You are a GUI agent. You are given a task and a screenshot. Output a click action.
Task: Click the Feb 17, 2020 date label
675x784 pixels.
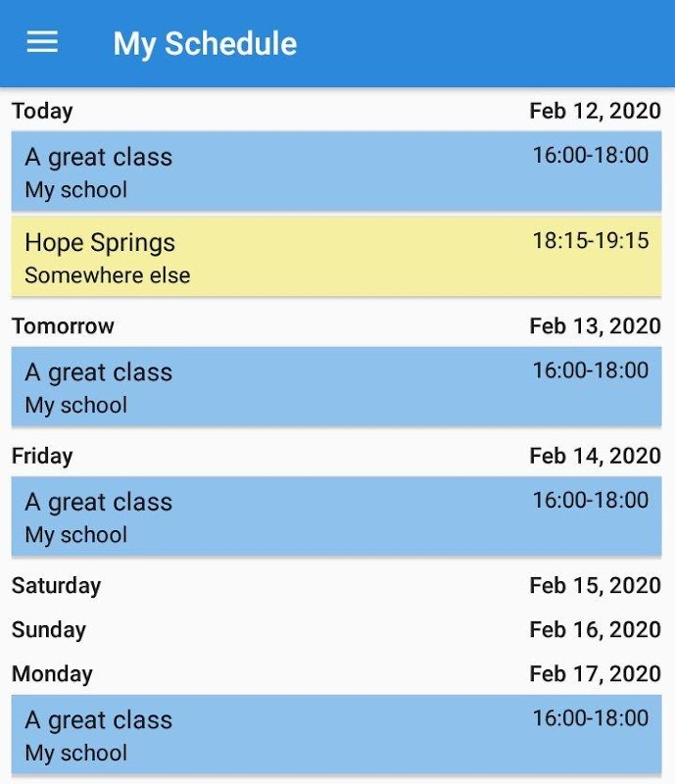[x=595, y=674]
